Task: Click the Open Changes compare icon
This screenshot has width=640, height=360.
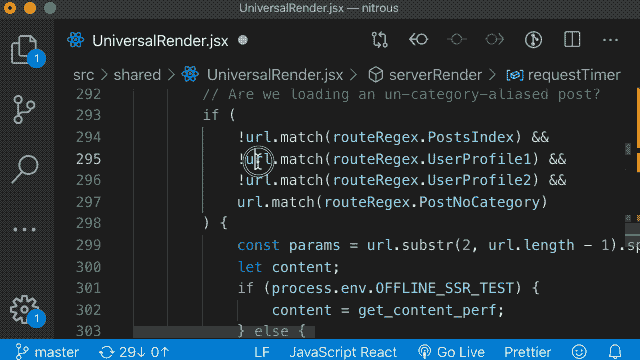Action: tap(380, 40)
